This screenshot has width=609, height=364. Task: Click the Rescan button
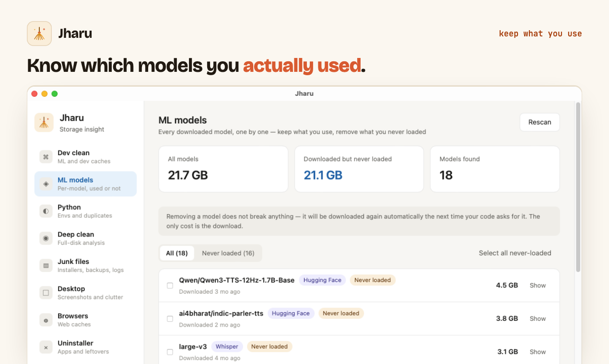[x=539, y=122]
